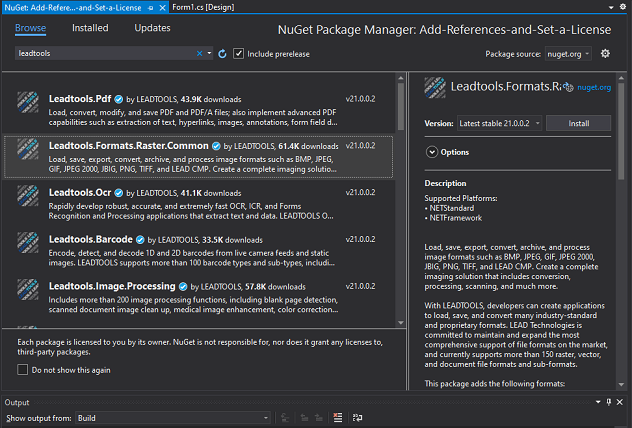
Task: Open the active documents list dropdown arrow
Action: [611, 7]
